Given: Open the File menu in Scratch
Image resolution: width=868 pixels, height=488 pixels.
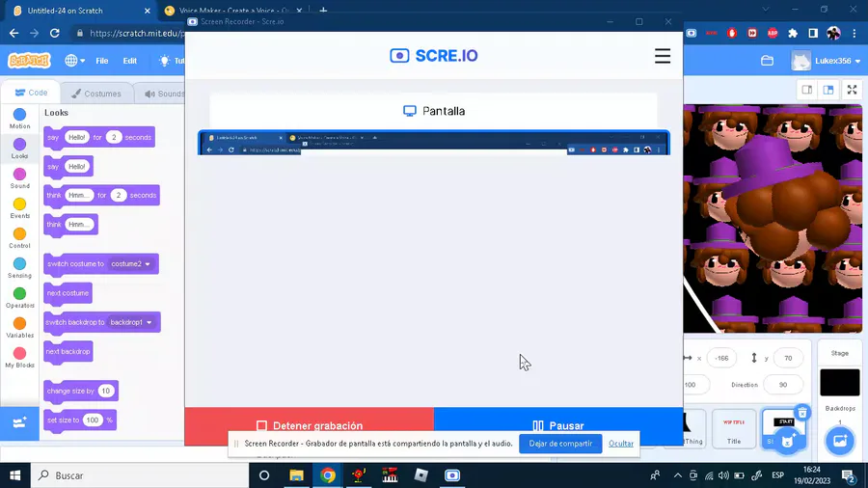Looking at the screenshot, I should click(x=102, y=61).
